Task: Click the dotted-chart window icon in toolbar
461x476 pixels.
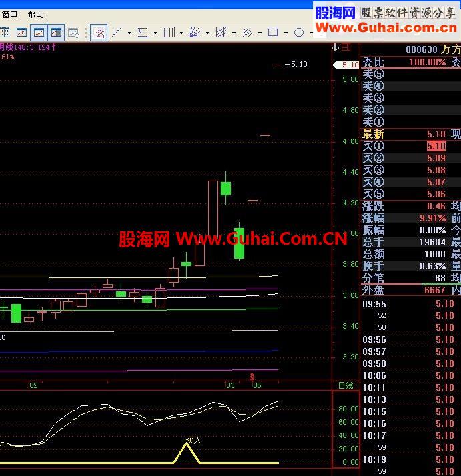Action: pyautogui.click(x=21, y=32)
